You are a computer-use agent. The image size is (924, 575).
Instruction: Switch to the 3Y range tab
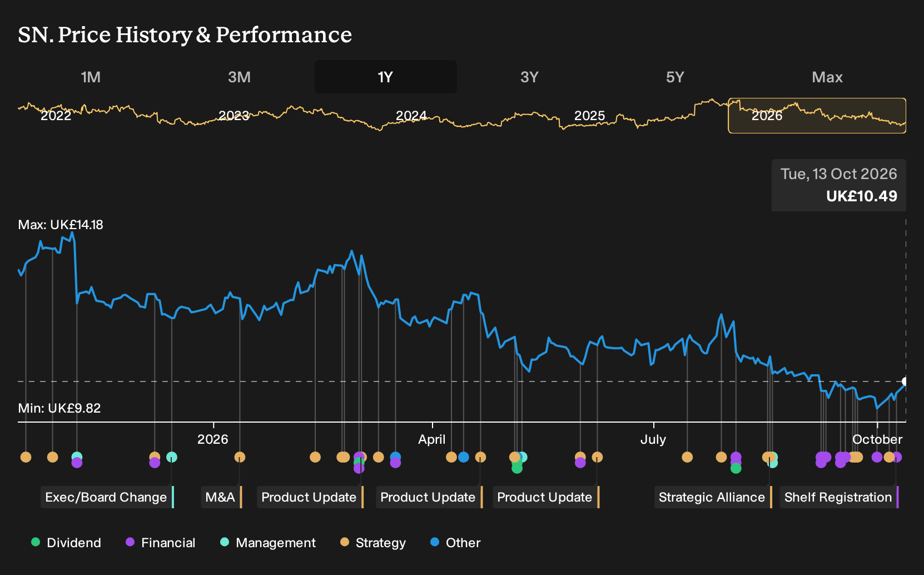[529, 77]
